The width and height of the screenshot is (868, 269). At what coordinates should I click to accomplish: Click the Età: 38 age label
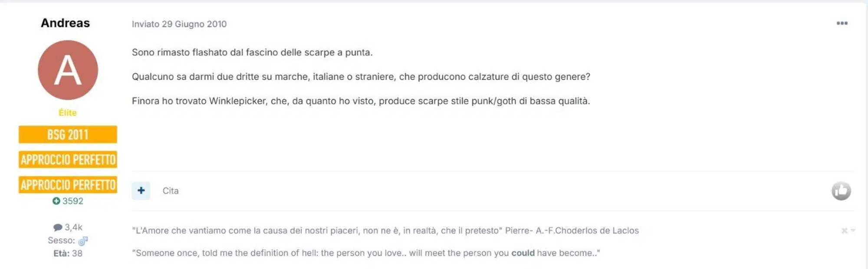68,253
